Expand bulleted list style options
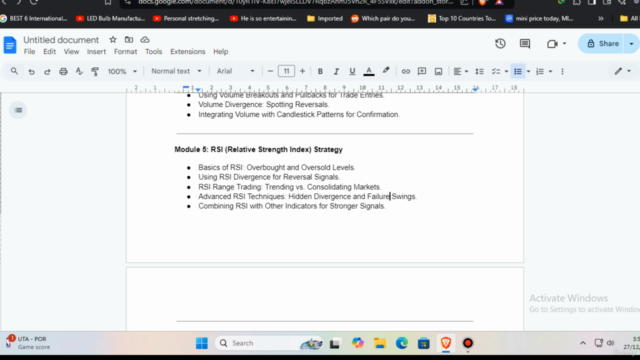This screenshot has height=360, width=640. tap(528, 71)
